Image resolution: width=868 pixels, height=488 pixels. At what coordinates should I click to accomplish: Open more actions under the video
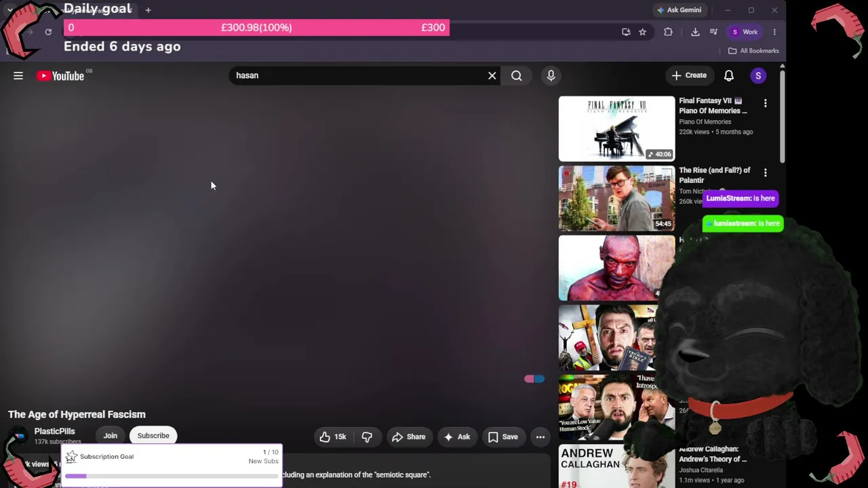click(540, 437)
